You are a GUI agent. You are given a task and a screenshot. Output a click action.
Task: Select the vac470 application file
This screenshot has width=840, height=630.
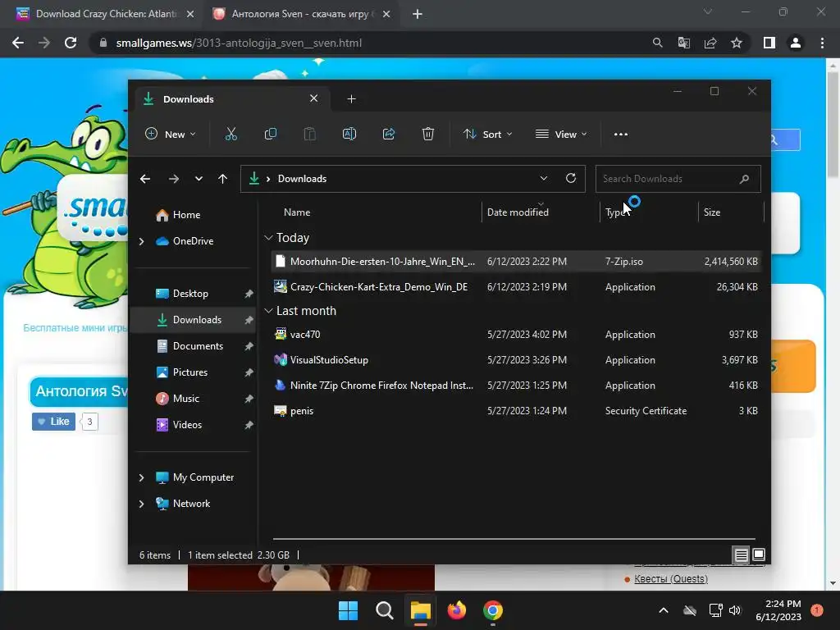pyautogui.click(x=515, y=335)
